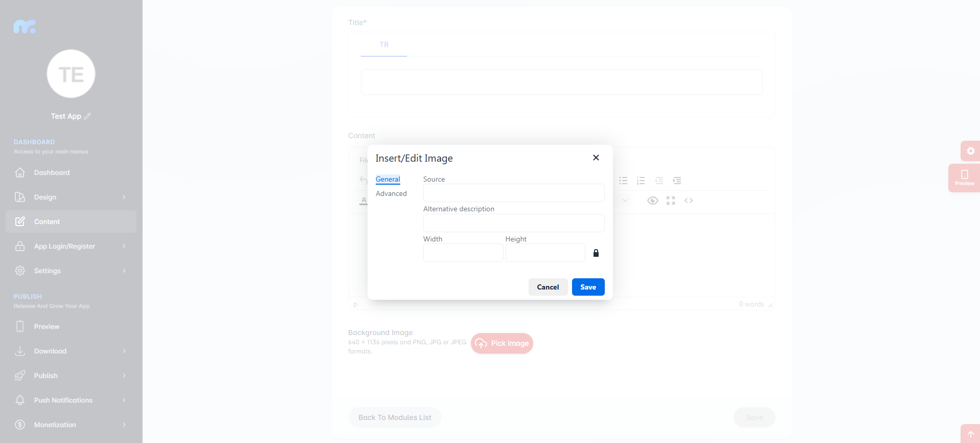
Task: Close the Insert/Edit Image dialog
Action: [x=596, y=158]
